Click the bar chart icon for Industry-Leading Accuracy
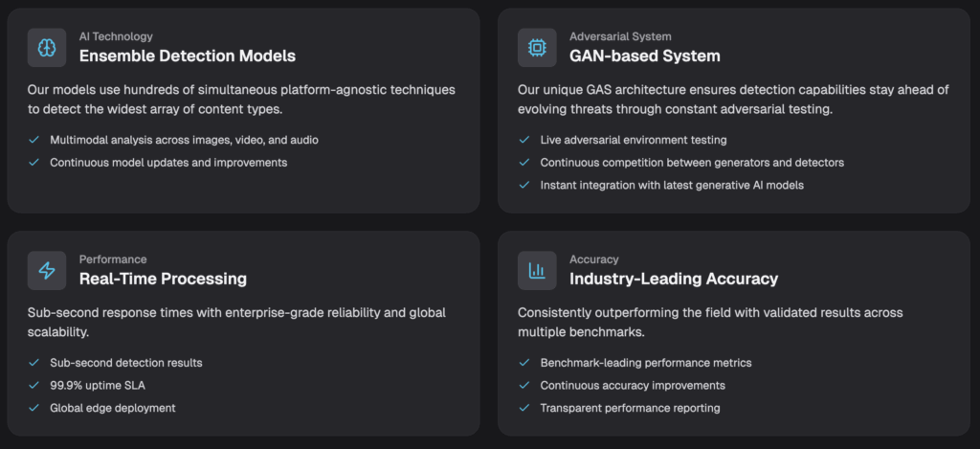 pos(537,270)
